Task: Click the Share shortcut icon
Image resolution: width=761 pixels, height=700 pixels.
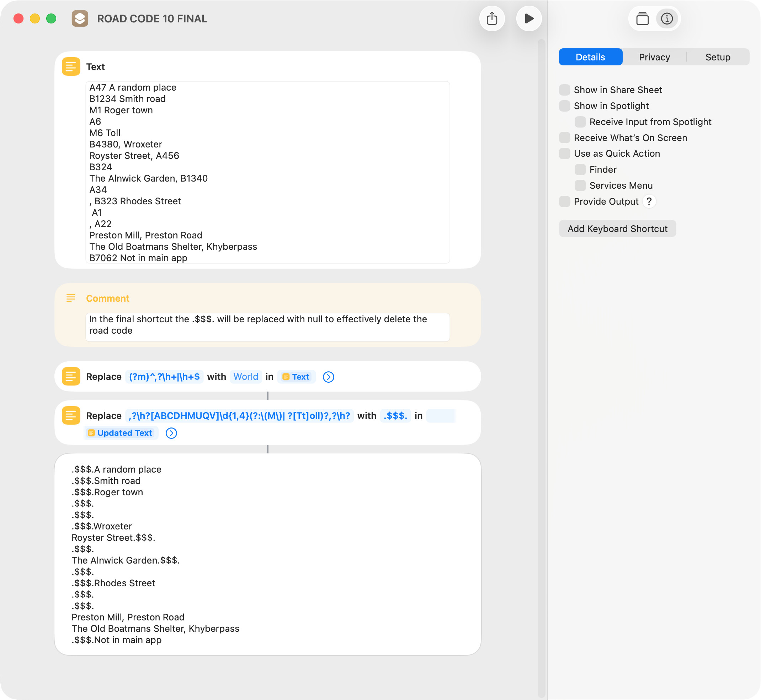Action: [492, 18]
